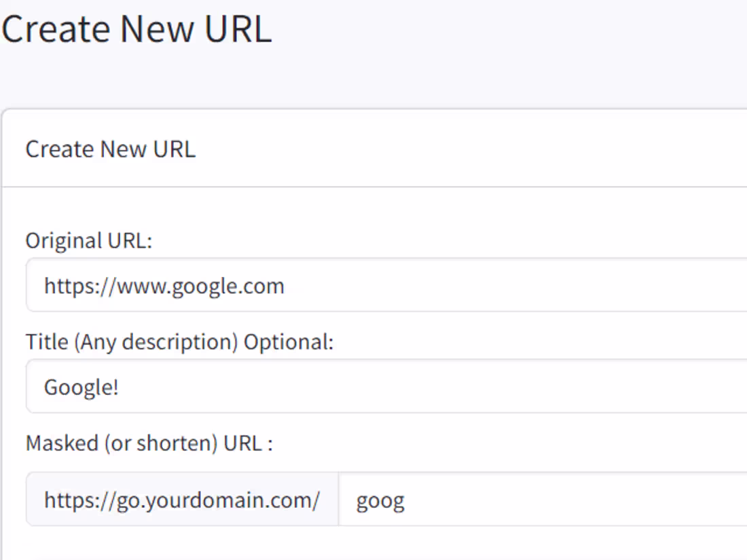
Task: Click the masked URL short-code field
Action: pos(509,500)
